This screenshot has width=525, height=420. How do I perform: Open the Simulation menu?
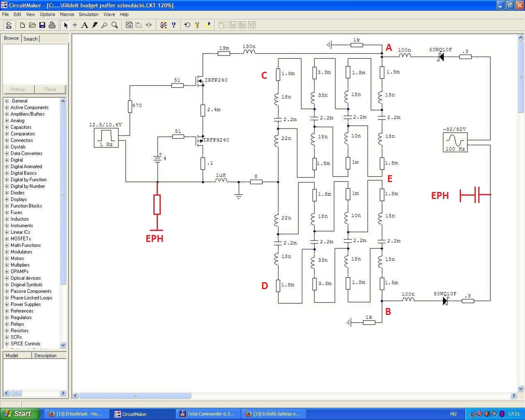click(x=89, y=14)
